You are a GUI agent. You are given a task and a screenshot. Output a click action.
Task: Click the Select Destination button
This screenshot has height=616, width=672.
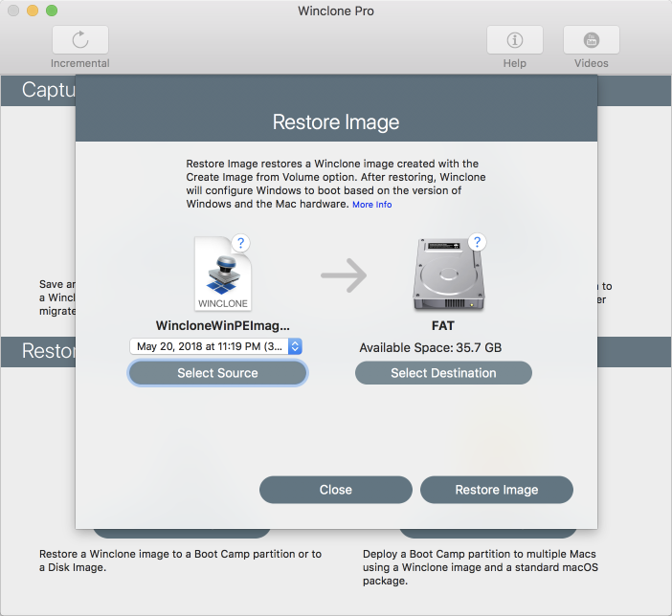coord(443,373)
